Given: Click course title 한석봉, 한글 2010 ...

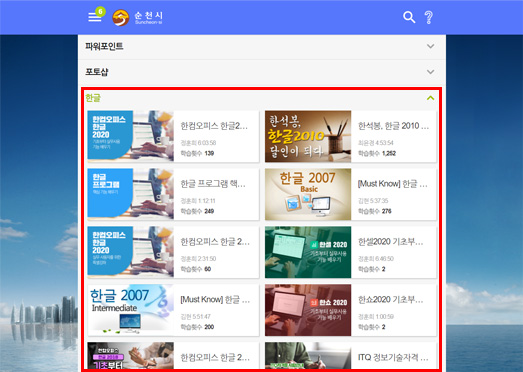Looking at the screenshot, I should point(393,126).
